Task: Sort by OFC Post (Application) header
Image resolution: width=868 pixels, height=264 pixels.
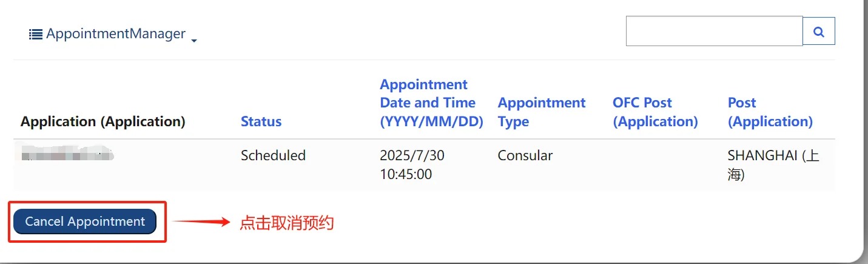Action: 655,112
